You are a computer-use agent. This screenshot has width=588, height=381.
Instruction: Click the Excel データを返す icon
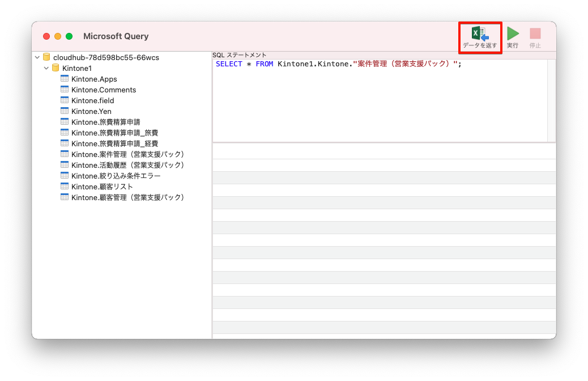(480, 34)
